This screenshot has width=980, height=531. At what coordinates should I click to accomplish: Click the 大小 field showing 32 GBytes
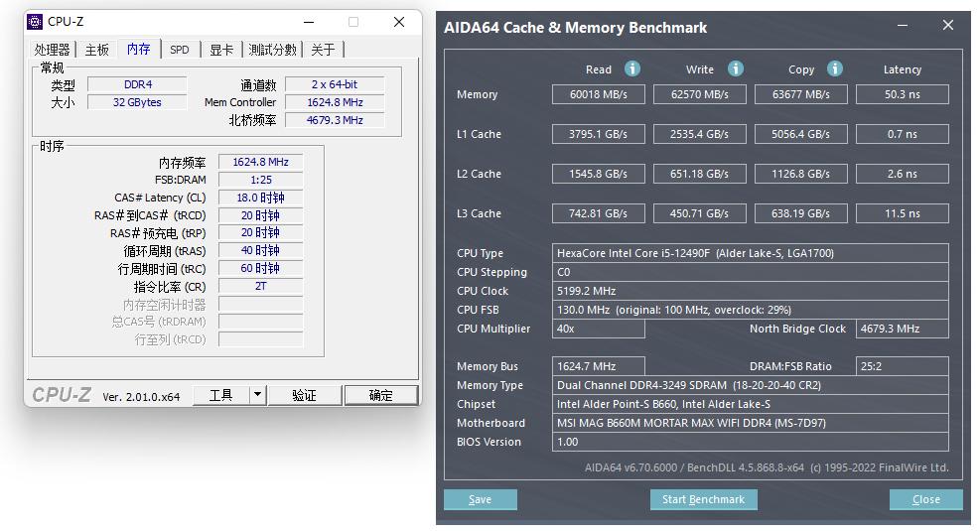(x=137, y=102)
